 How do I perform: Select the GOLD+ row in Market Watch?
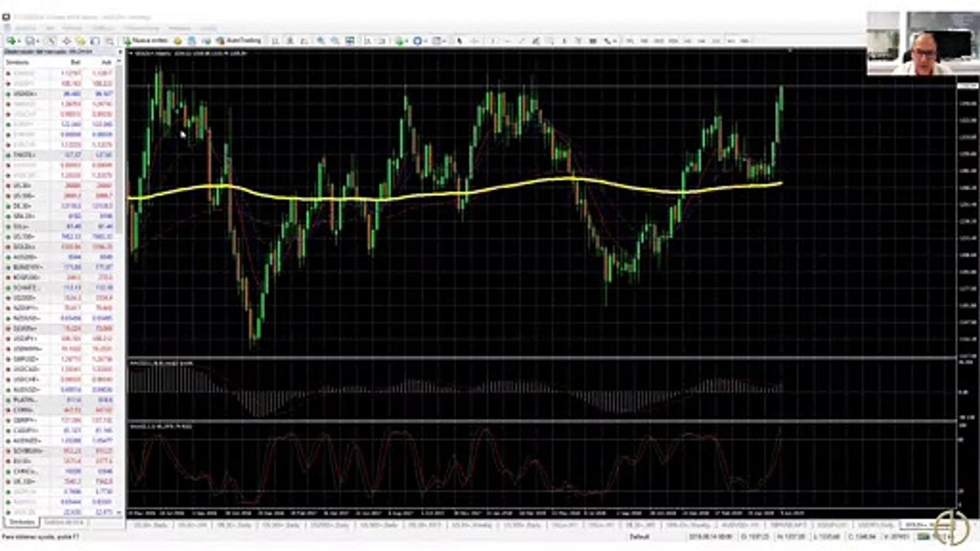[59, 247]
